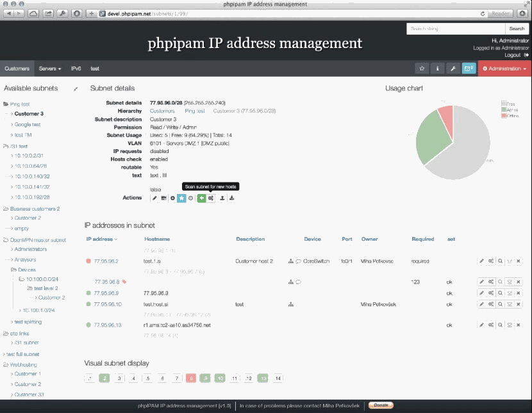Image resolution: width=532 pixels, height=413 pixels.
Task: Click the Search button
Action: [x=517, y=29]
